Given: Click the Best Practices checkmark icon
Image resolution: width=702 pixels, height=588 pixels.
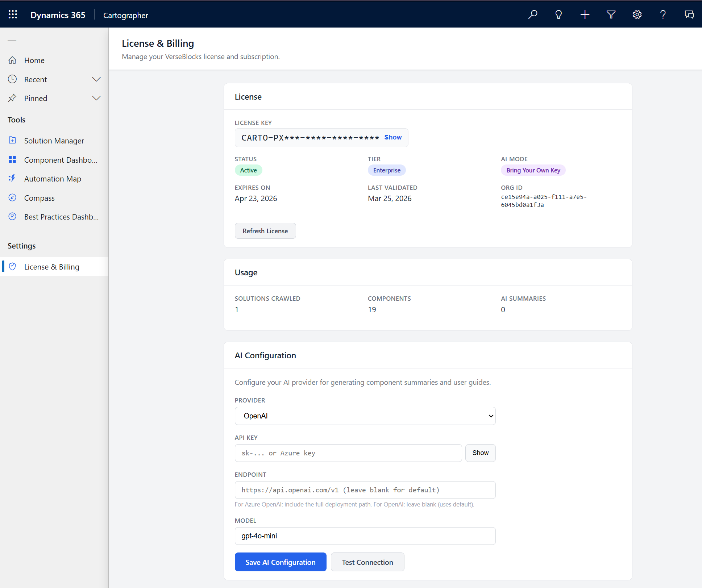Looking at the screenshot, I should 12,217.
